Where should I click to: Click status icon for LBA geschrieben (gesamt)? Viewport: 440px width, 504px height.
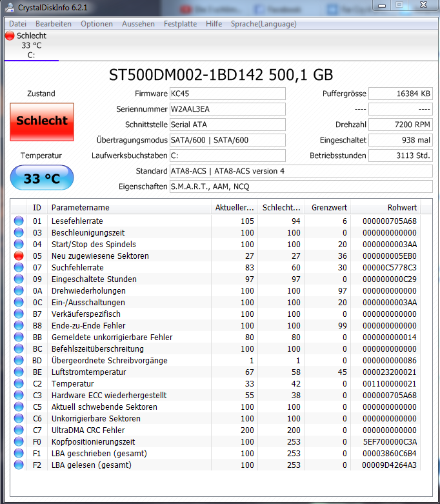click(x=19, y=453)
